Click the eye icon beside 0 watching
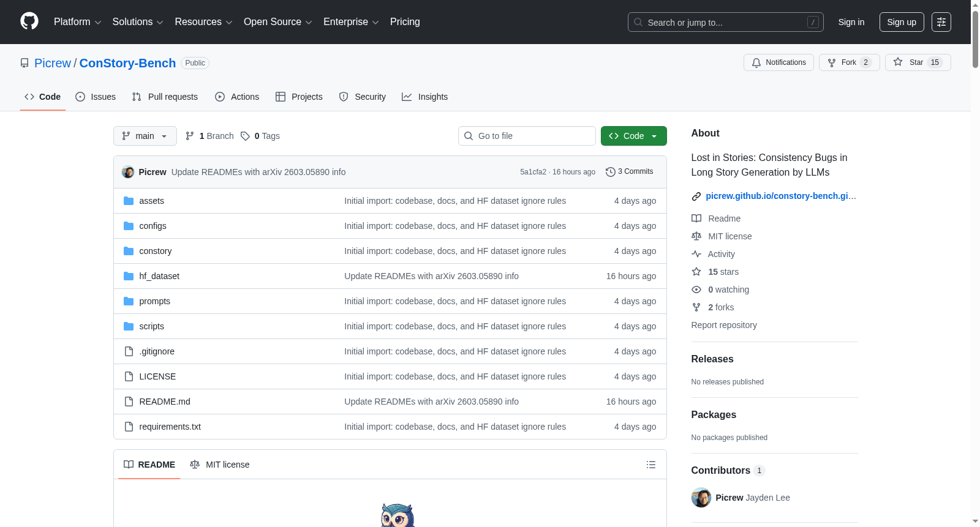980x527 pixels. 696,290
